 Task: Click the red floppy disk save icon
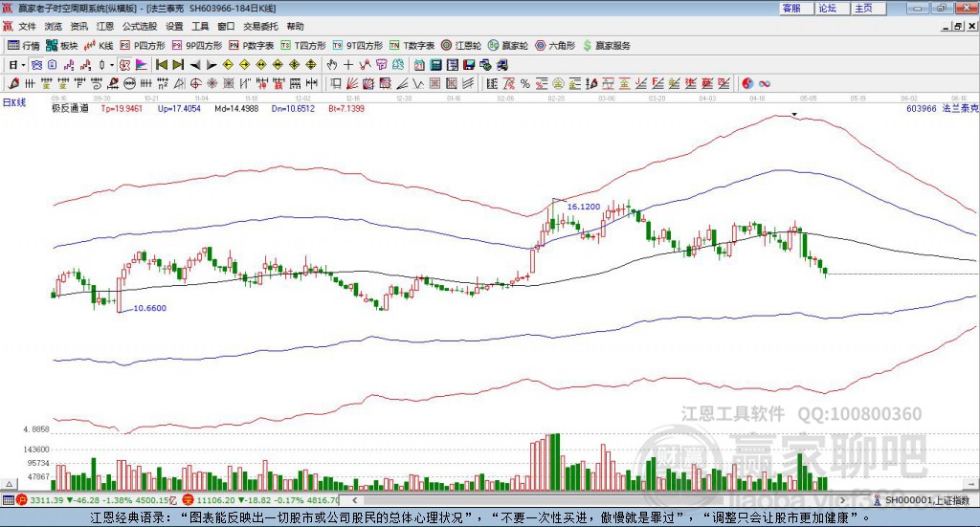click(x=469, y=65)
